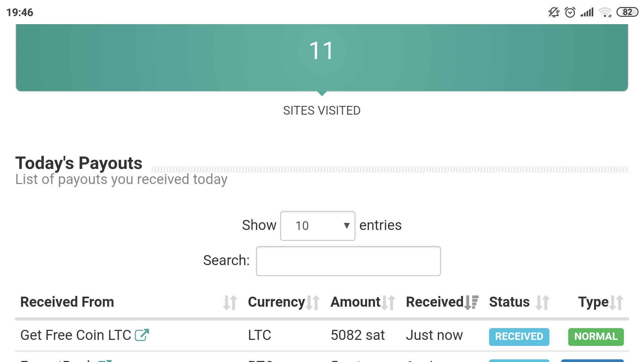Screen dimensions: 644x362
Task: Click the blue RECEIVED status badge
Action: [519, 337]
